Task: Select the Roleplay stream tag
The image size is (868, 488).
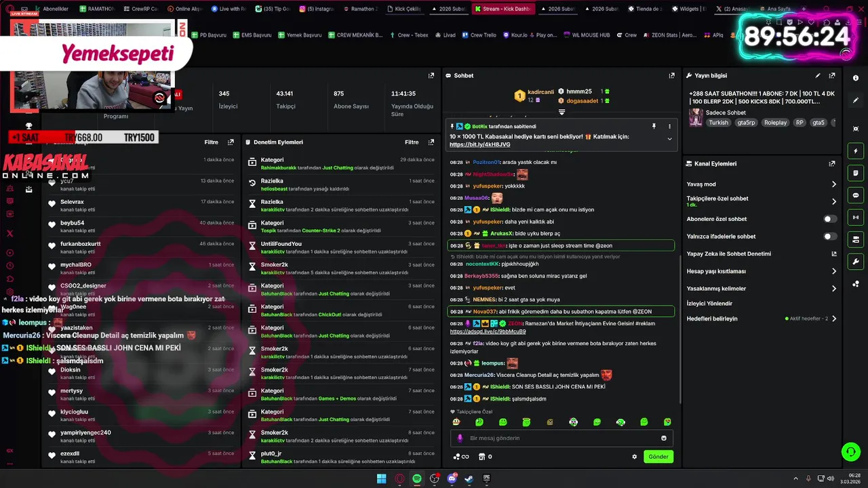Action: (x=775, y=123)
